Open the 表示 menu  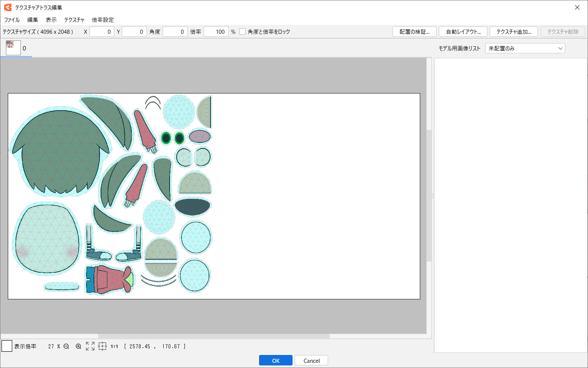pyautogui.click(x=51, y=20)
